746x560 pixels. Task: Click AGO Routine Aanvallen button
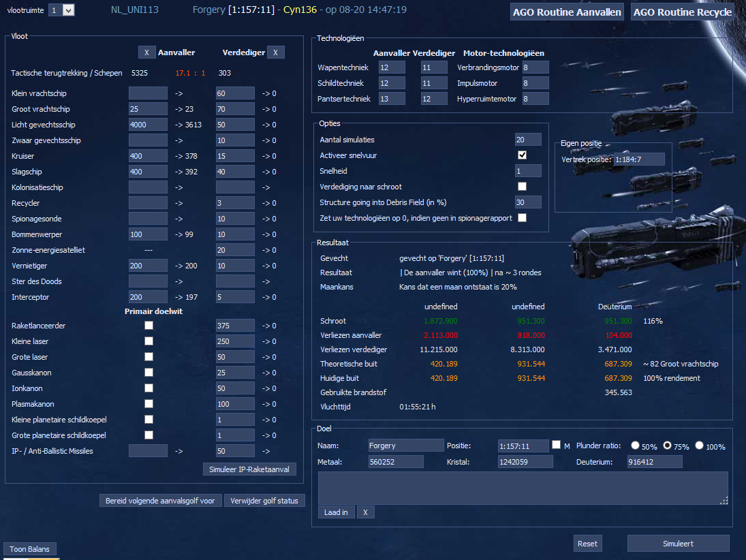click(x=567, y=12)
